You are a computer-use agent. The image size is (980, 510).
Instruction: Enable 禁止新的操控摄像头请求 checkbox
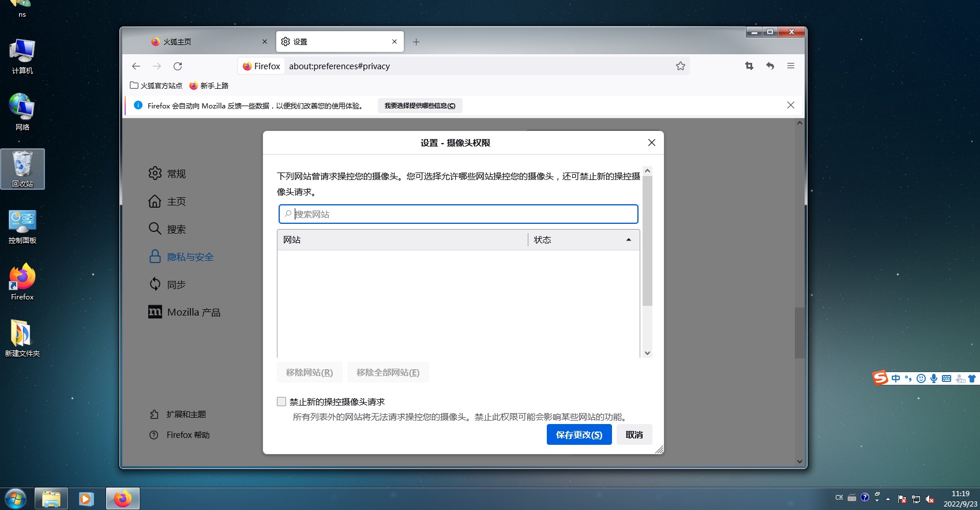point(281,402)
